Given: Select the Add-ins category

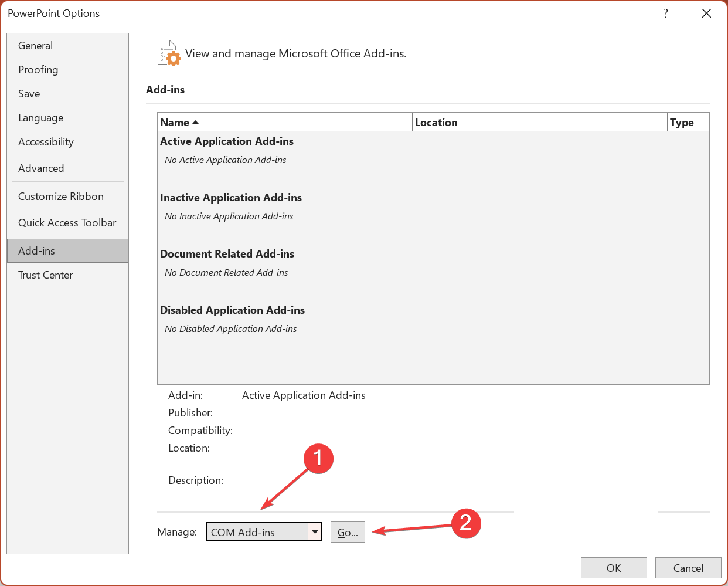Looking at the screenshot, I should 67,251.
